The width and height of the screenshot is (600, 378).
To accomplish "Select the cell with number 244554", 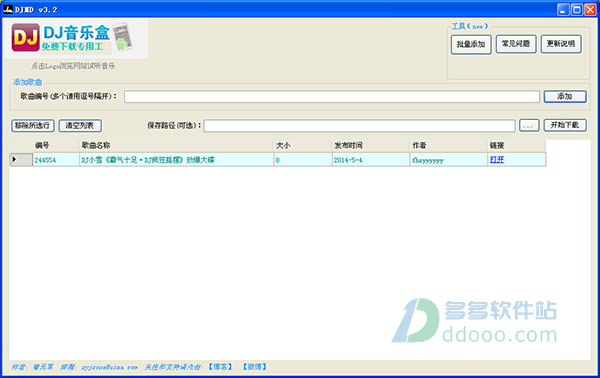I will coord(56,160).
